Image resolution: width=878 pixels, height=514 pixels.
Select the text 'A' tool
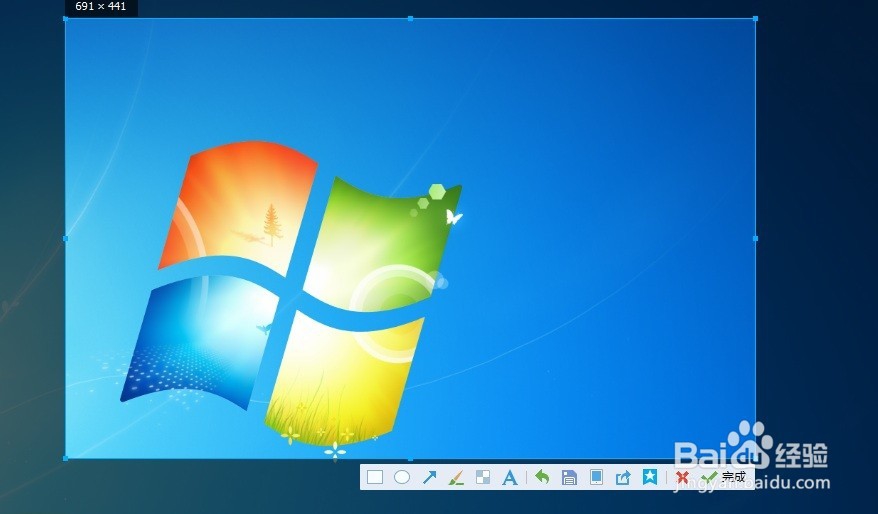pos(510,477)
